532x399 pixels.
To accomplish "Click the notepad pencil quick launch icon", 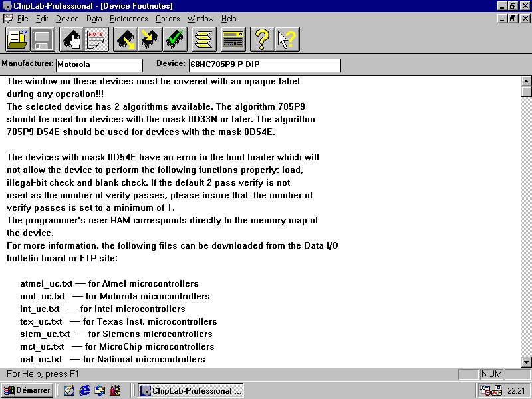I will tap(69, 390).
